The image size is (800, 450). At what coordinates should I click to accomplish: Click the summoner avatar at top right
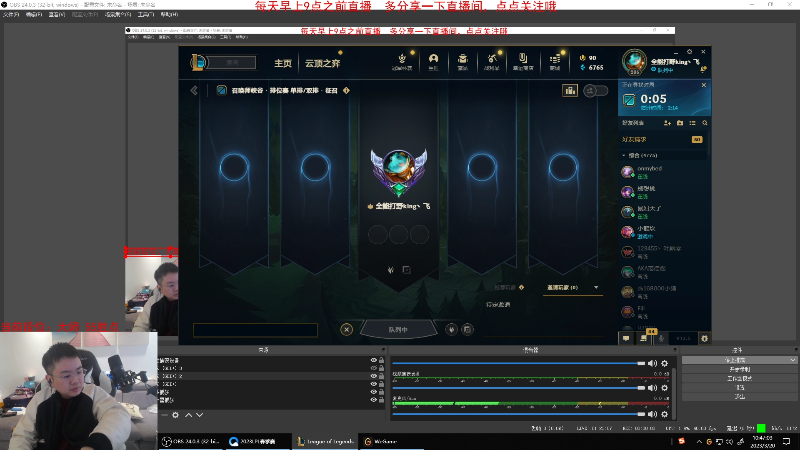point(634,62)
